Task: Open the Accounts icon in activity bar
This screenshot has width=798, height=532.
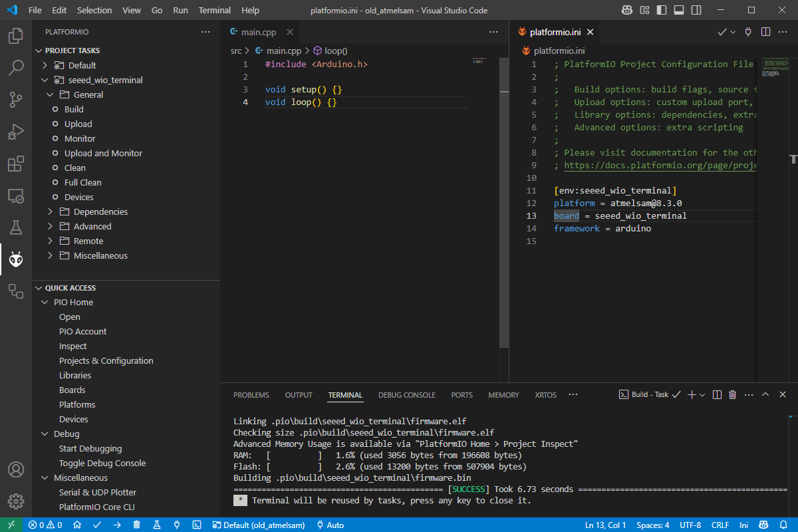Action: (x=16, y=469)
